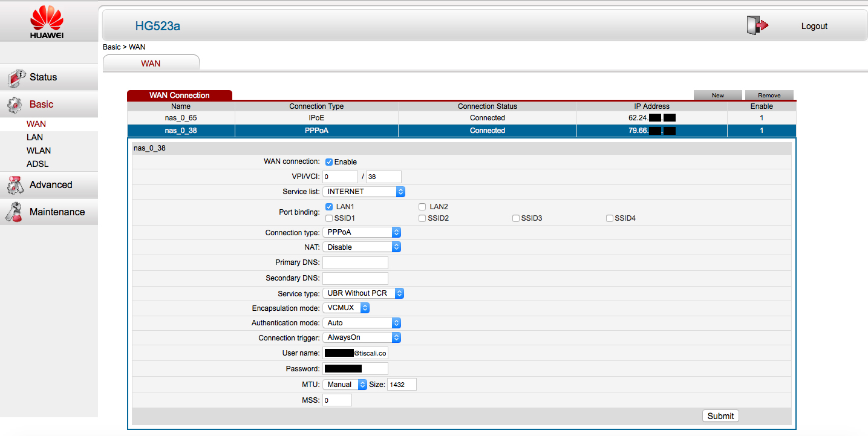Select the nas_0_65 connection row
This screenshot has height=436, width=868.
(x=181, y=118)
